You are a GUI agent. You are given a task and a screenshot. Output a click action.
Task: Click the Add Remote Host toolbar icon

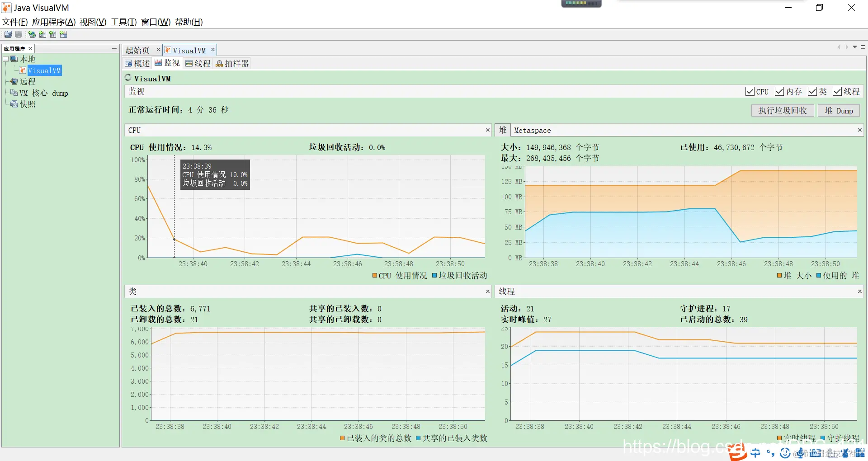click(x=32, y=34)
